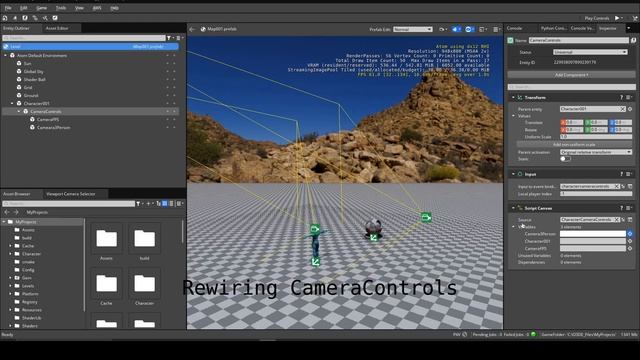Open the Help menu

tap(114, 8)
